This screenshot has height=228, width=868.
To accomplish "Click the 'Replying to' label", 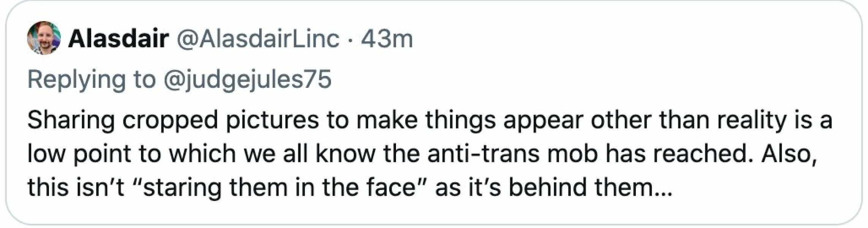I will point(91,80).
